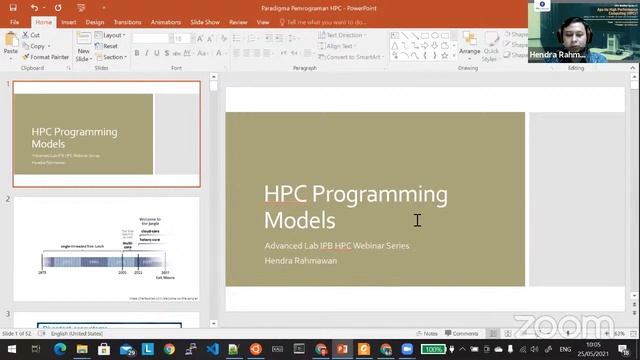Toggle the Notes pane in status bar

pos(427,333)
